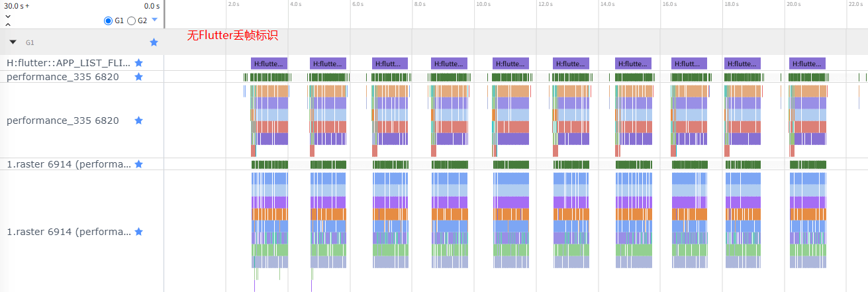Star the tall performance_335 6820 slices row
Screen dimensions: 868x292
click(138, 121)
